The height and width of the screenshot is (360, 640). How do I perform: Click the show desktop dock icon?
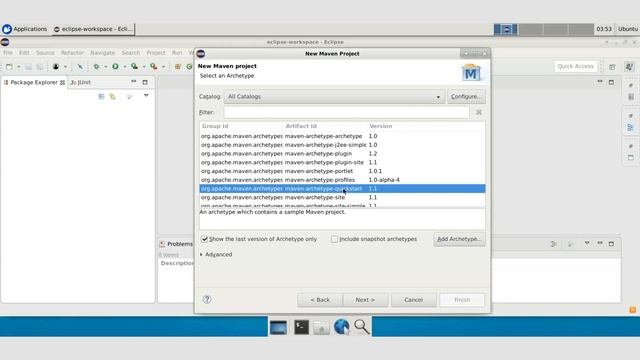click(x=278, y=327)
